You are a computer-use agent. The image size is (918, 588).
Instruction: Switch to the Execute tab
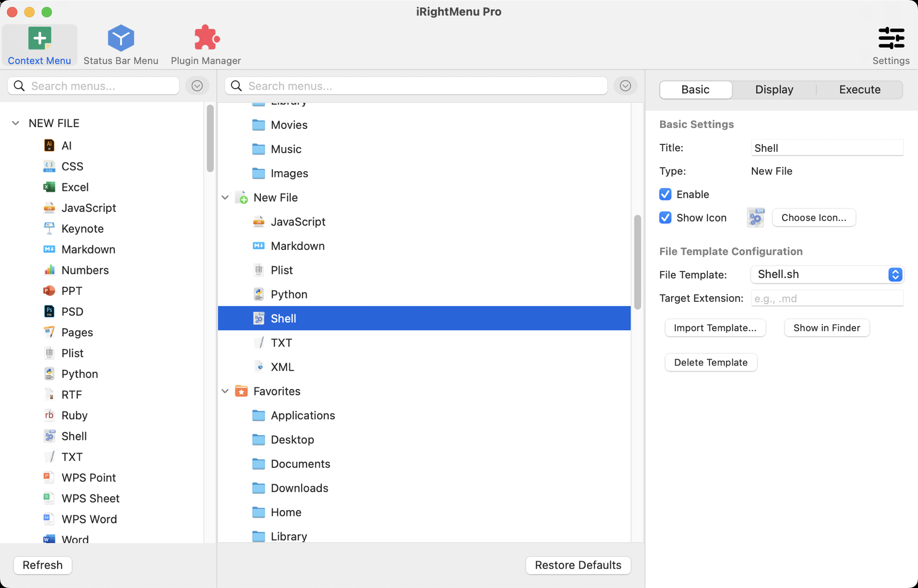[860, 89]
